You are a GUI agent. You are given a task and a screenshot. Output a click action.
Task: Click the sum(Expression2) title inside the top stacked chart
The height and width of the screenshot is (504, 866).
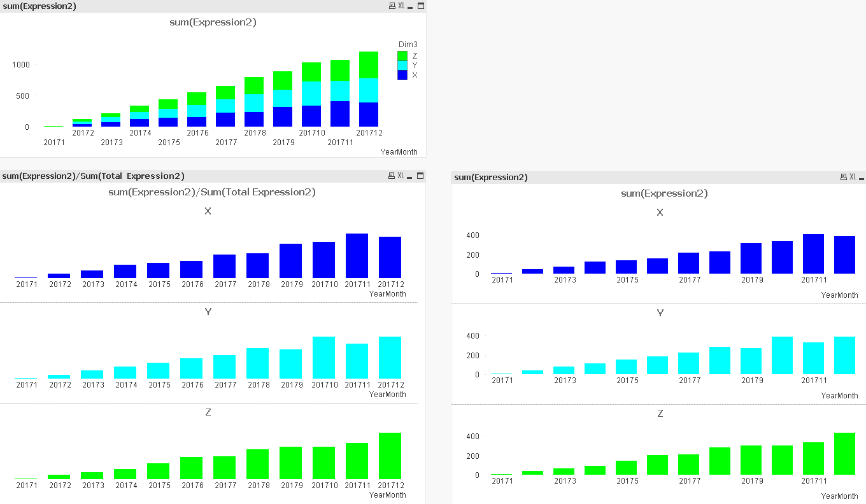213,22
